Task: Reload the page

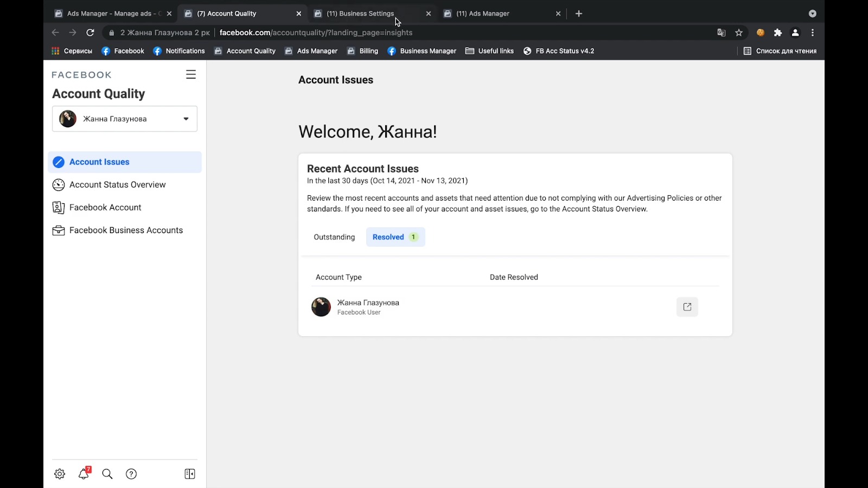Action: coord(91,33)
